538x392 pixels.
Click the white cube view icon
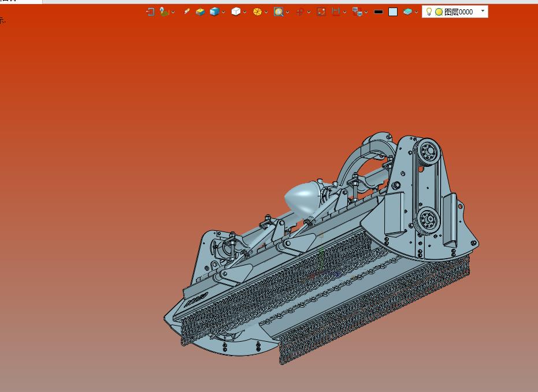click(x=236, y=12)
